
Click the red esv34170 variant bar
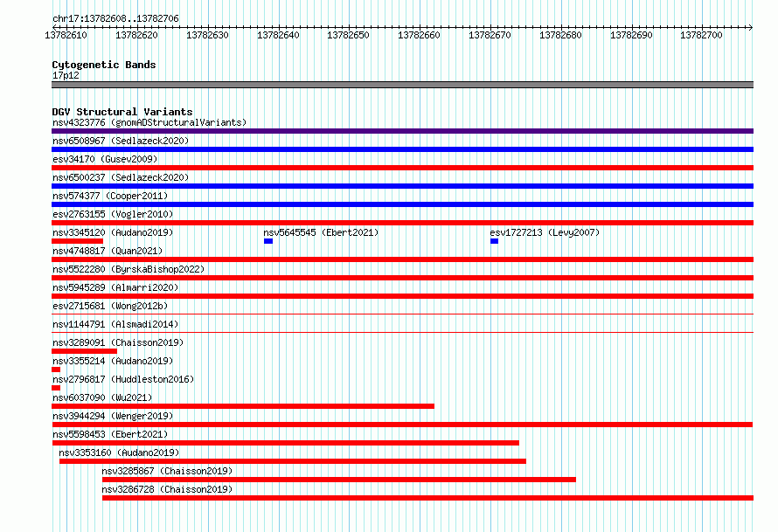coord(402,168)
